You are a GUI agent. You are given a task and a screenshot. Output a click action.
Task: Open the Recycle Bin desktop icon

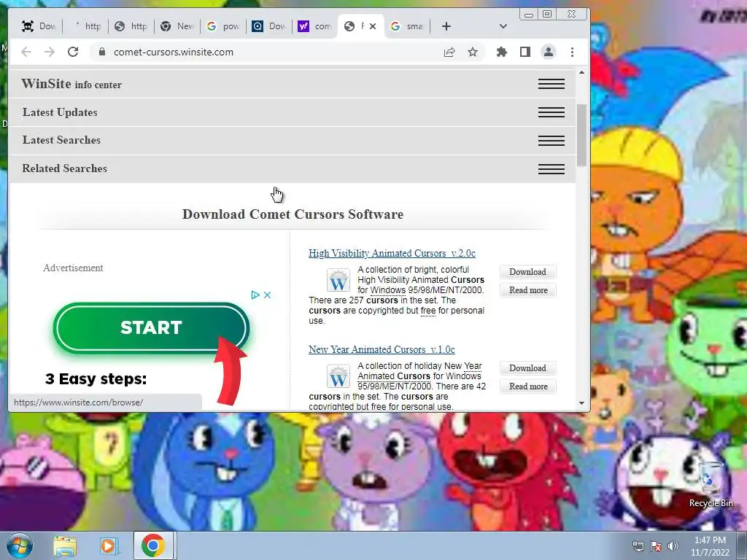click(x=711, y=485)
